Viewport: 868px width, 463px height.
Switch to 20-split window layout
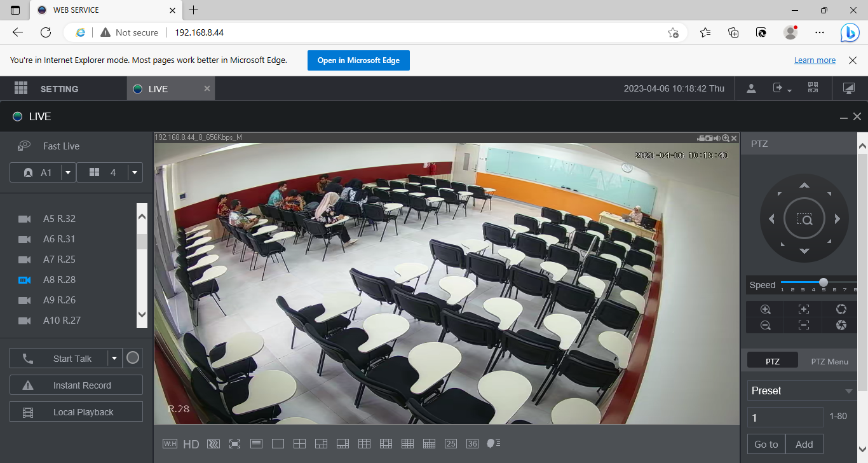pos(429,444)
